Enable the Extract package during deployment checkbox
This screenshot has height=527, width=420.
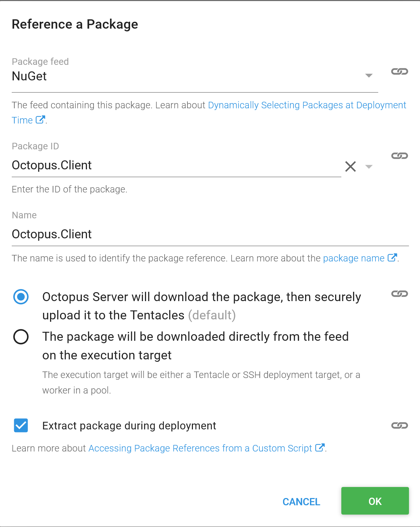pos(21,425)
